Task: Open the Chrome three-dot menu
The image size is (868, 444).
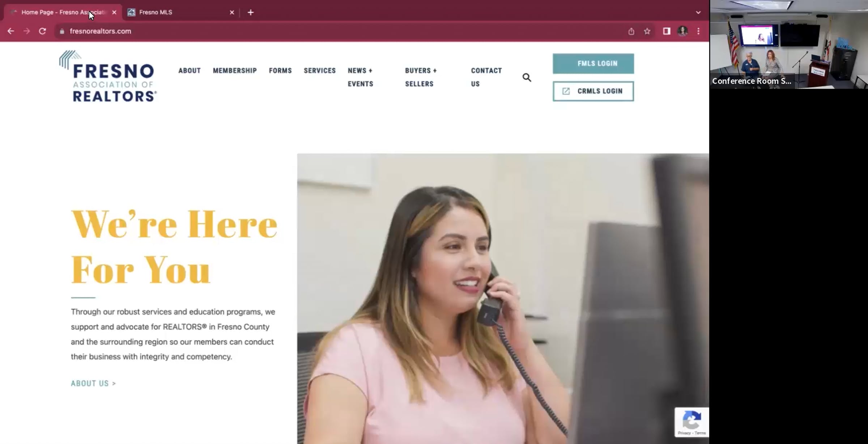Action: [698, 31]
